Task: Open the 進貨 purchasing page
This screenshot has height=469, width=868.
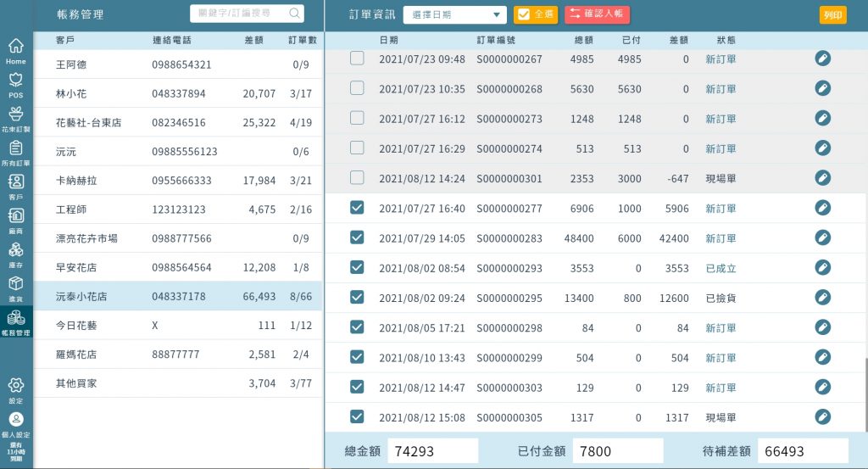Action: (16, 288)
